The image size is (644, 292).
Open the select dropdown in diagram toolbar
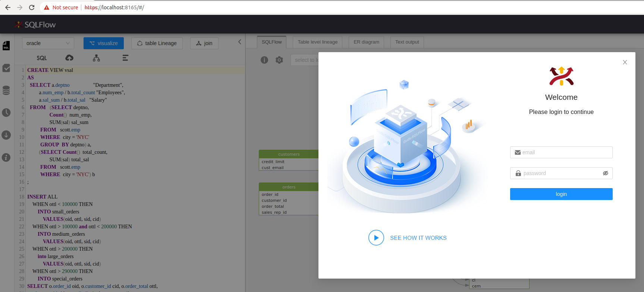tap(305, 60)
